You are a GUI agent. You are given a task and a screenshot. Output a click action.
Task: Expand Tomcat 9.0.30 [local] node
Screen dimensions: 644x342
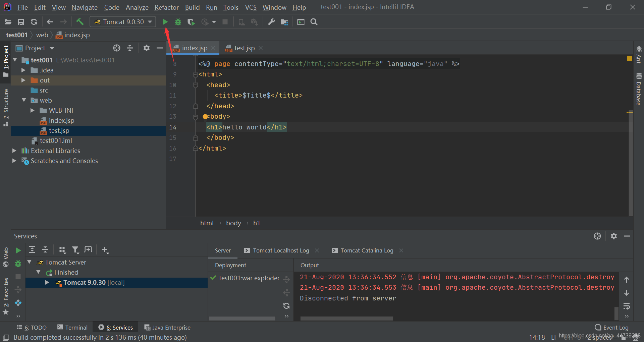tap(47, 282)
